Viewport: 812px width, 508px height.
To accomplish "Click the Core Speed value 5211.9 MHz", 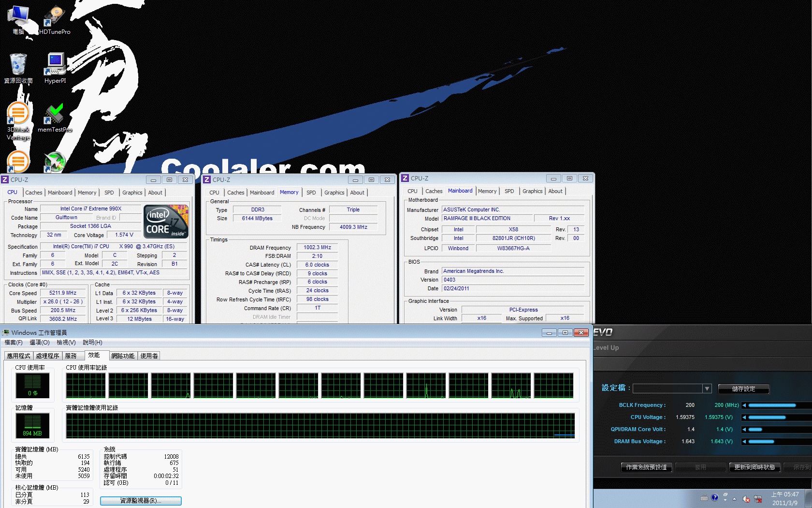I will [x=63, y=293].
